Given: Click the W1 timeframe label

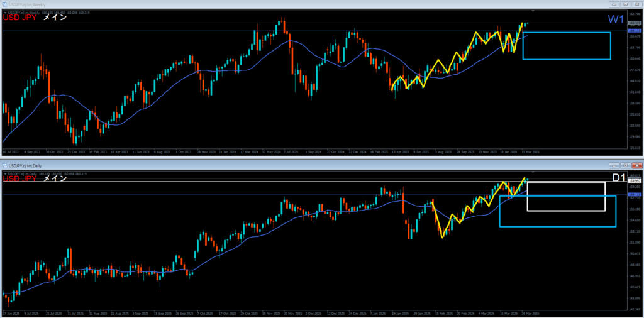Looking at the screenshot, I should click(x=616, y=19).
